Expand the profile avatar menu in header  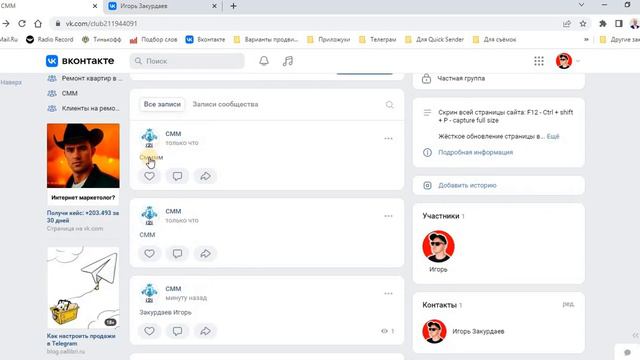coord(568,61)
